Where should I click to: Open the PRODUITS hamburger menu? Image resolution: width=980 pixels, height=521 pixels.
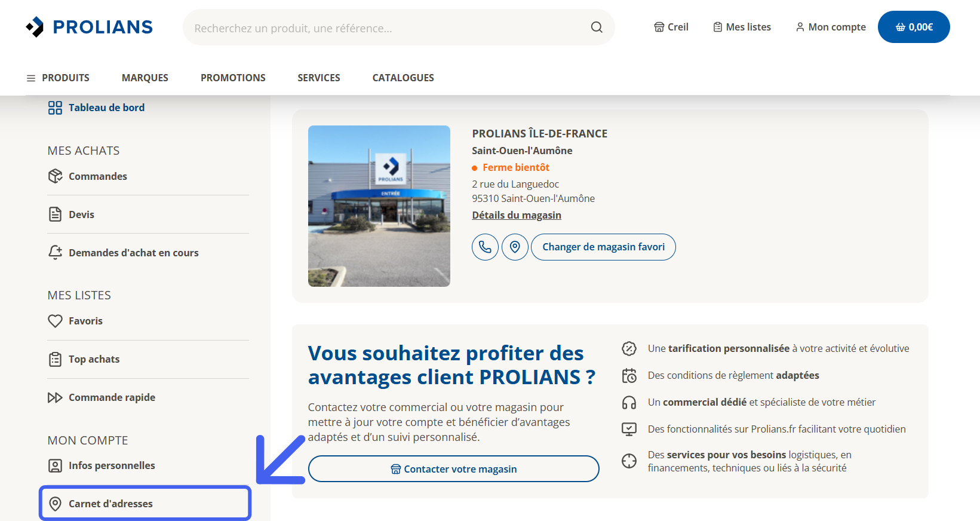[x=58, y=78]
